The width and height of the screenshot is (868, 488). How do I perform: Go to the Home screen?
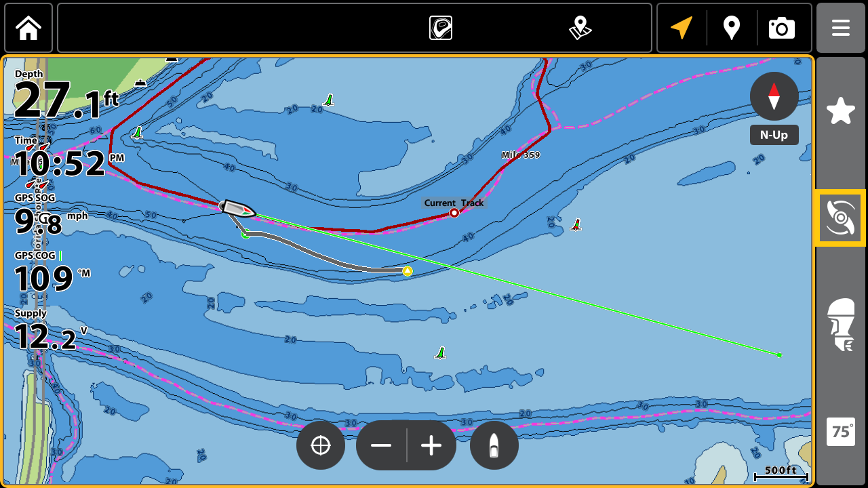28,28
